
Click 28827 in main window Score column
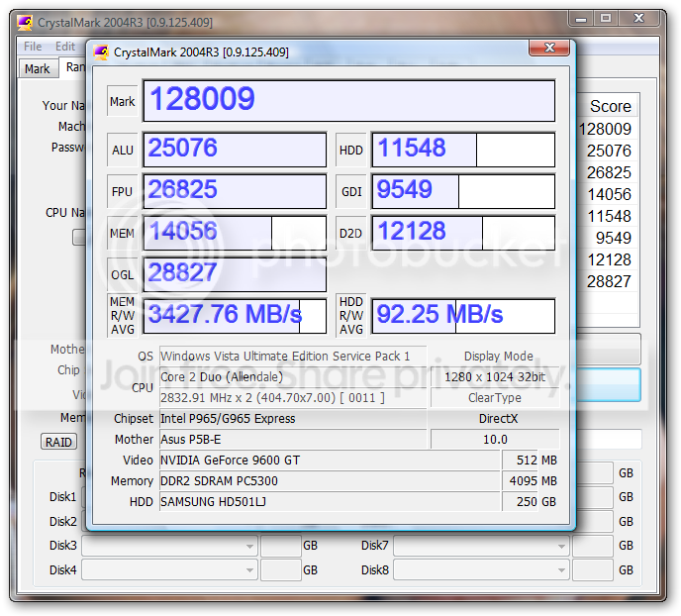pyautogui.click(x=609, y=281)
